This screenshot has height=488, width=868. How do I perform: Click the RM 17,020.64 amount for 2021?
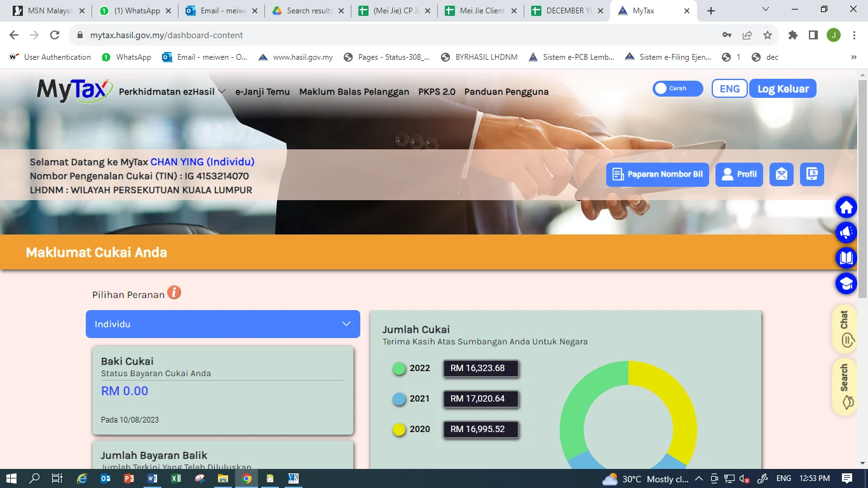pos(481,399)
